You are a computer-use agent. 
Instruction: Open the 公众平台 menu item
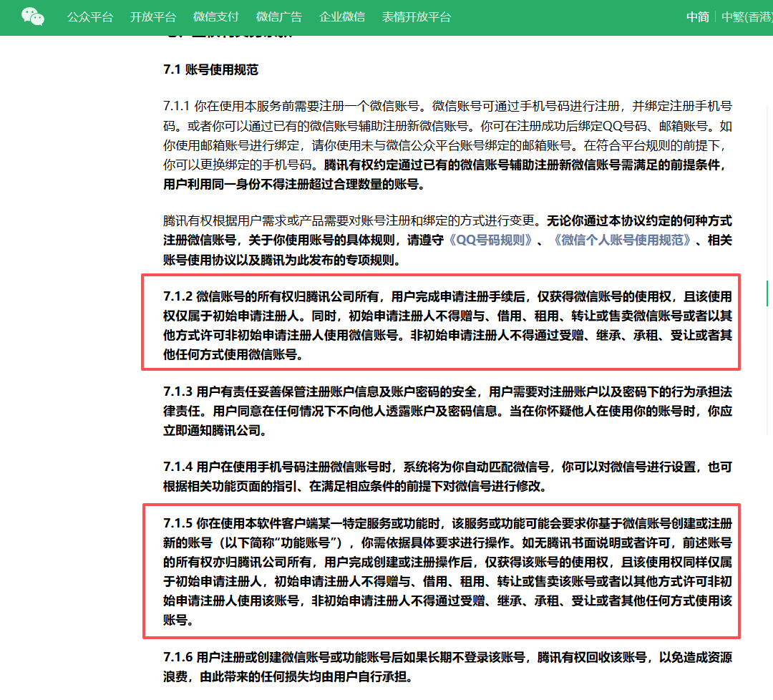click(90, 17)
